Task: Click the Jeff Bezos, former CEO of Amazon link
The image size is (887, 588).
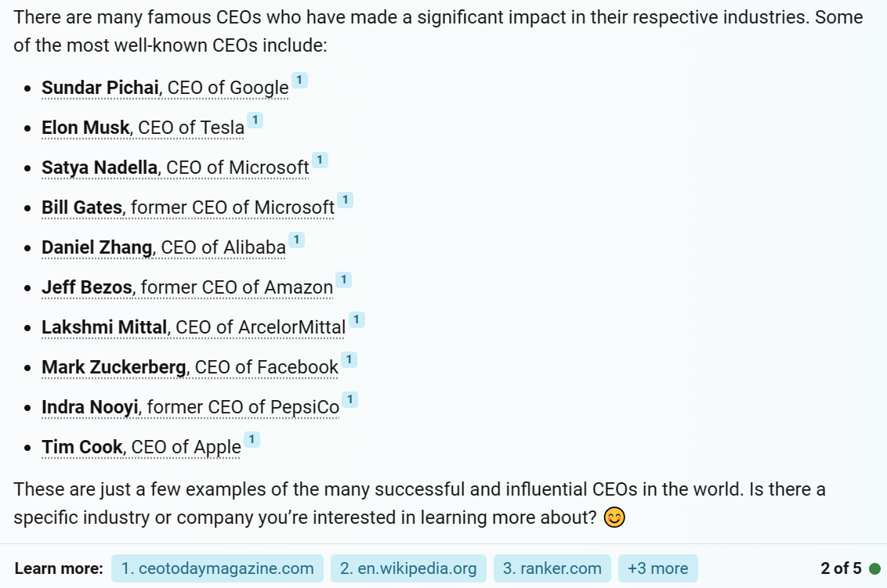Action: click(187, 287)
